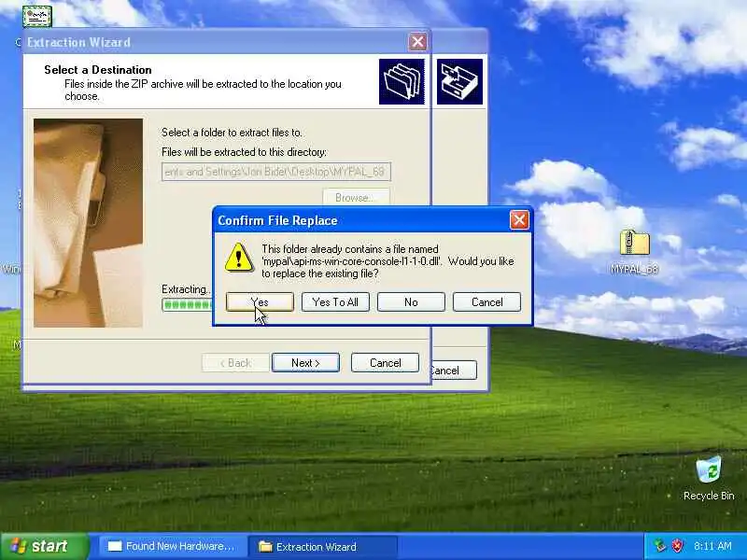Click the red security shield tray icon

(677, 546)
